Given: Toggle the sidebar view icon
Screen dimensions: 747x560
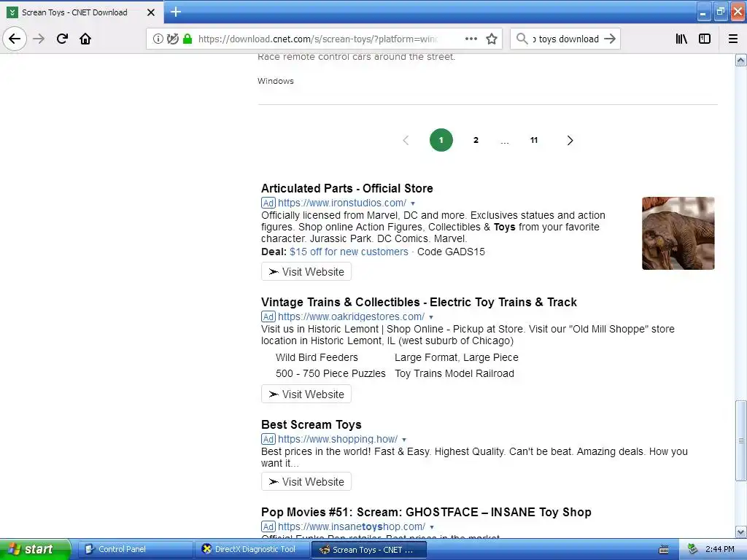Looking at the screenshot, I should (x=705, y=39).
